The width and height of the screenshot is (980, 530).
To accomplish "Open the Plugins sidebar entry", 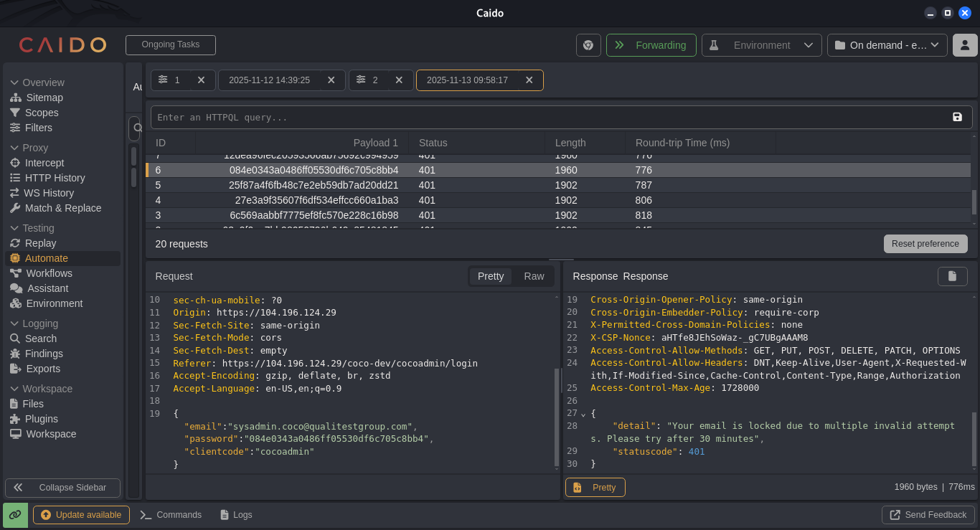I will pyautogui.click(x=42, y=419).
